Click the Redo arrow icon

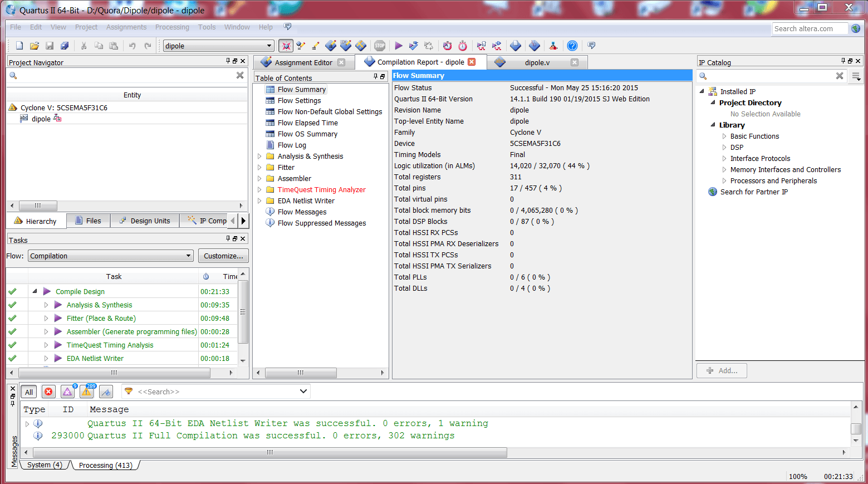(x=148, y=46)
